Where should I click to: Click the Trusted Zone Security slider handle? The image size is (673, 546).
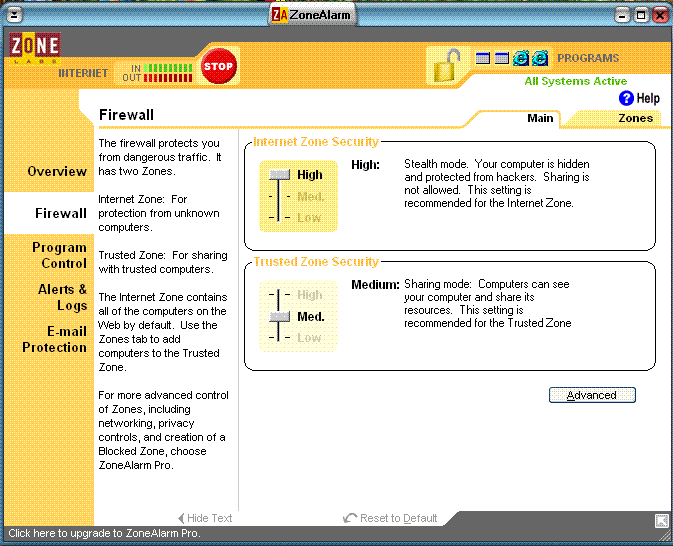279,316
